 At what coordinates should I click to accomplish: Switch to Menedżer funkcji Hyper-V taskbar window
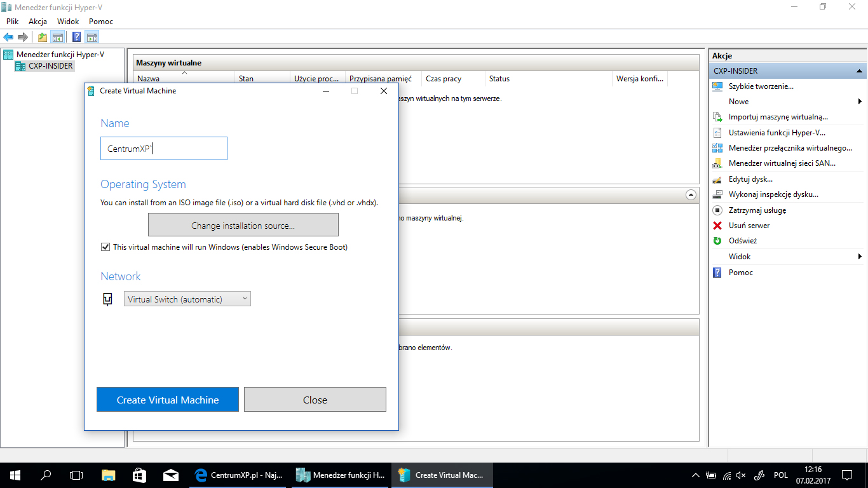(x=341, y=475)
